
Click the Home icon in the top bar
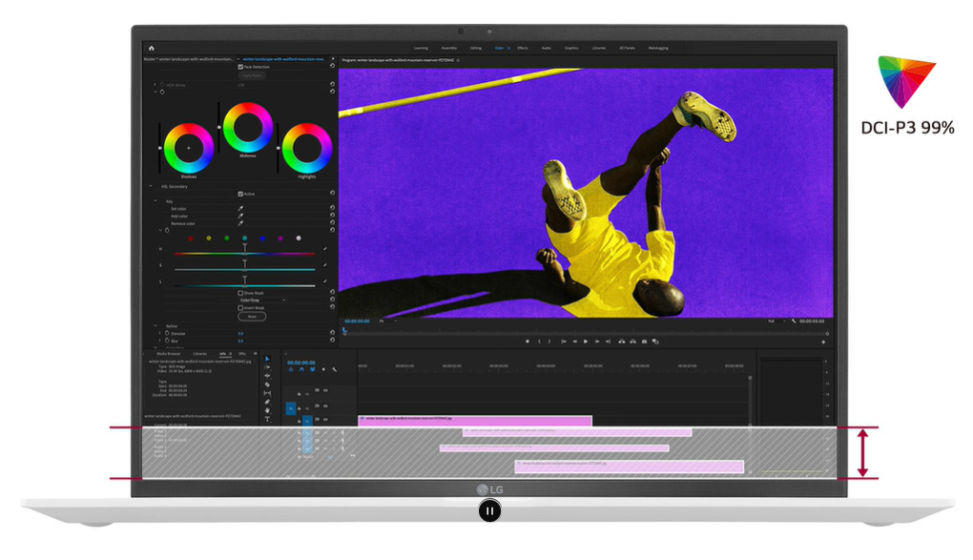point(151,48)
